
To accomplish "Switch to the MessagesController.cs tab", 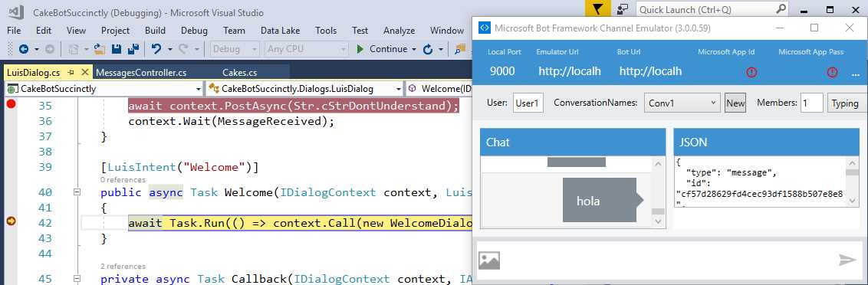I will point(141,73).
